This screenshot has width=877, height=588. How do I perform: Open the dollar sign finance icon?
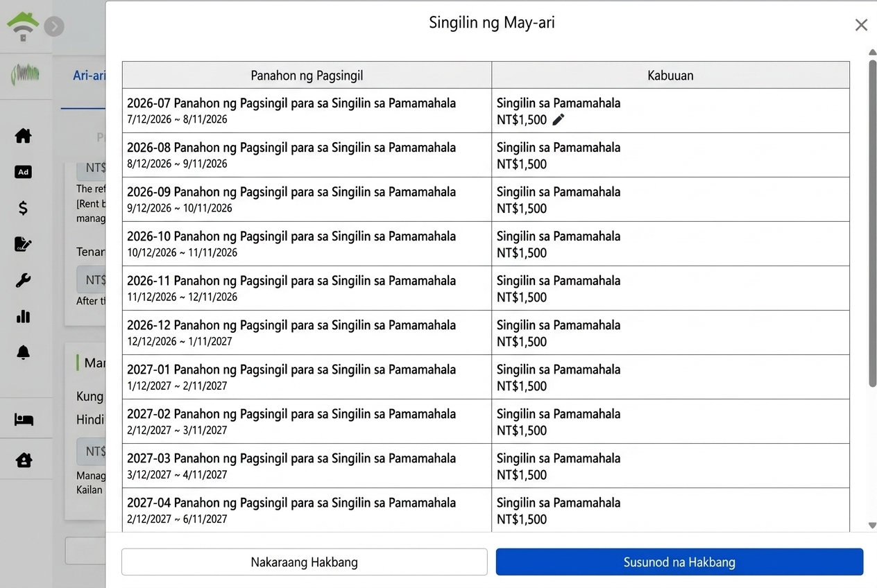click(x=24, y=208)
